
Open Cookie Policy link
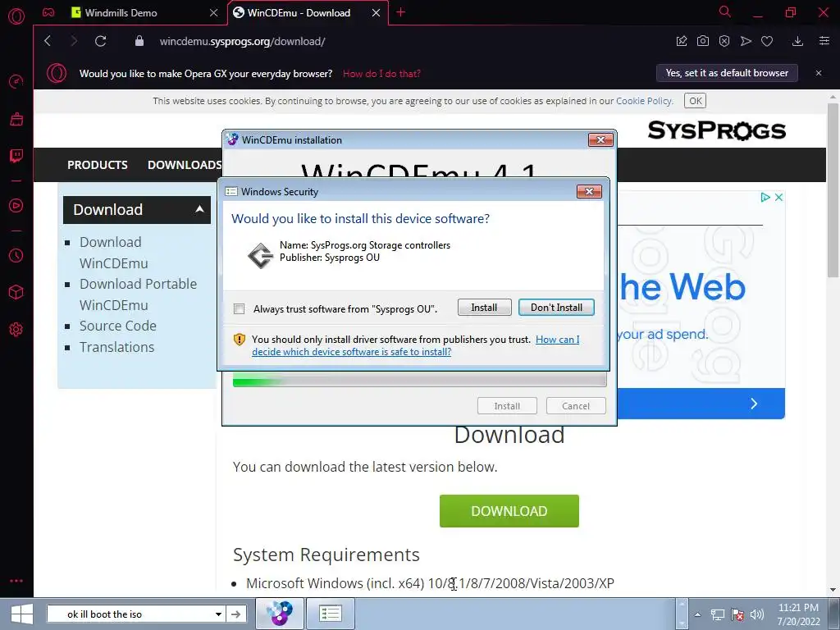coord(643,101)
